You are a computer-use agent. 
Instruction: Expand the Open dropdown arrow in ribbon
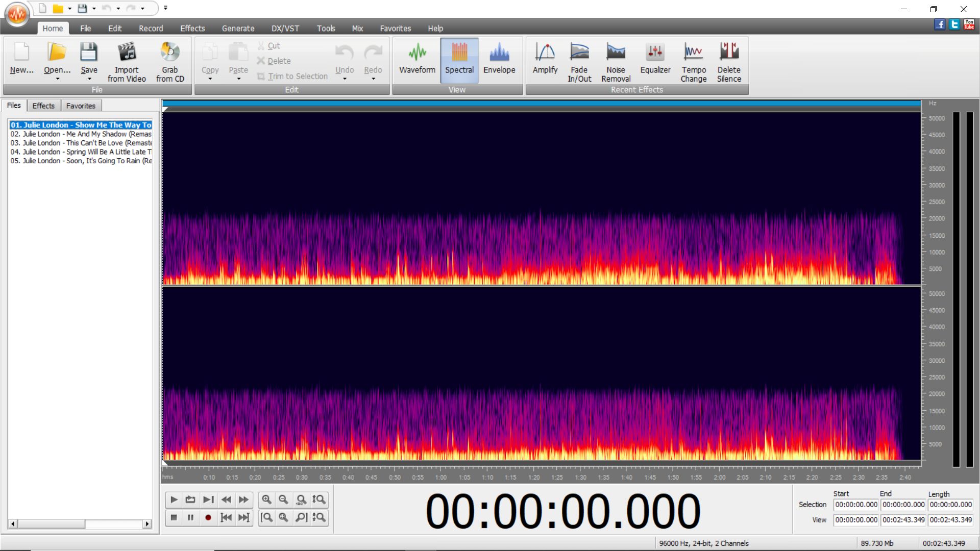[x=57, y=79]
